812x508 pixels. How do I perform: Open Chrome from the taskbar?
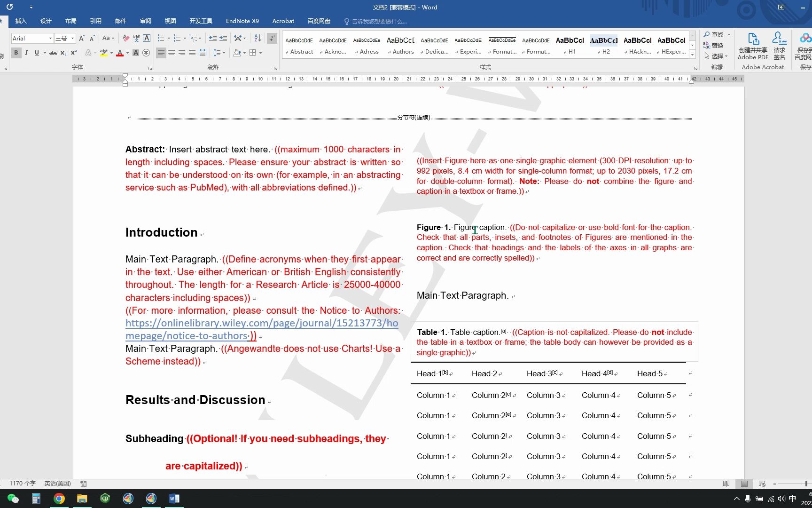click(59, 499)
